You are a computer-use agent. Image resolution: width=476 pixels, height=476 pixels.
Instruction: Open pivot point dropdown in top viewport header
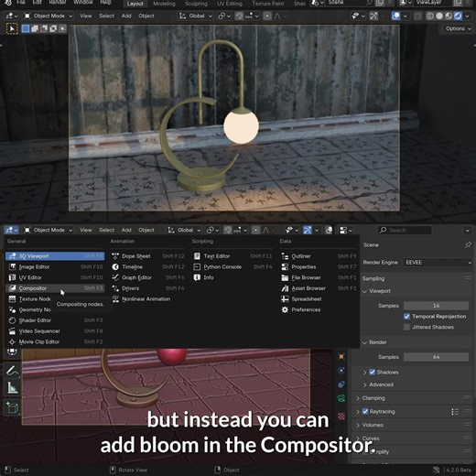(224, 16)
